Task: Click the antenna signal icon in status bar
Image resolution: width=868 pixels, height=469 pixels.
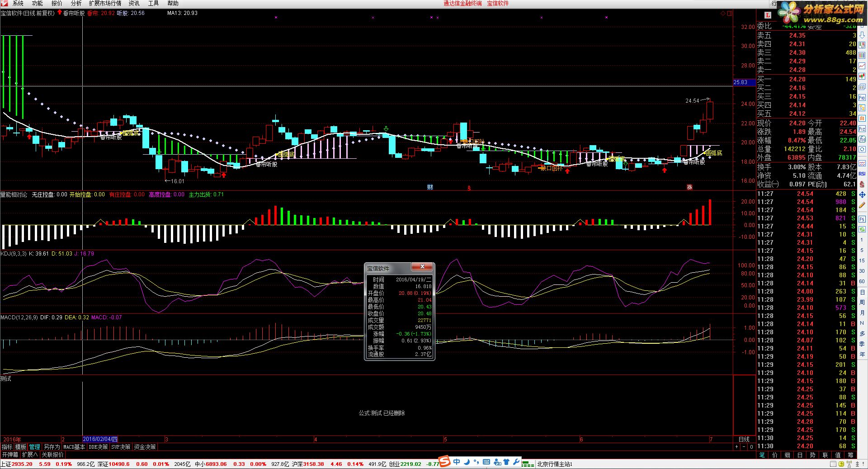Action: coord(849,464)
